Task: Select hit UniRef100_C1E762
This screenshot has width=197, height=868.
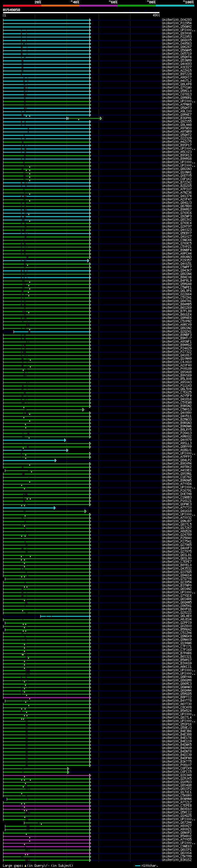Action: tap(177, 477)
